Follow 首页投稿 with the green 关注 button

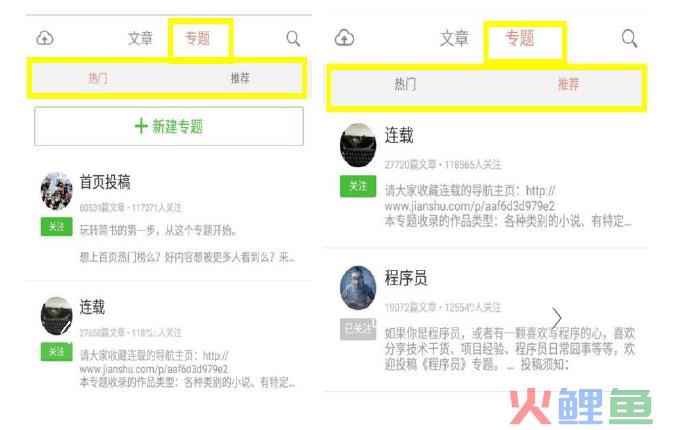coord(57,227)
